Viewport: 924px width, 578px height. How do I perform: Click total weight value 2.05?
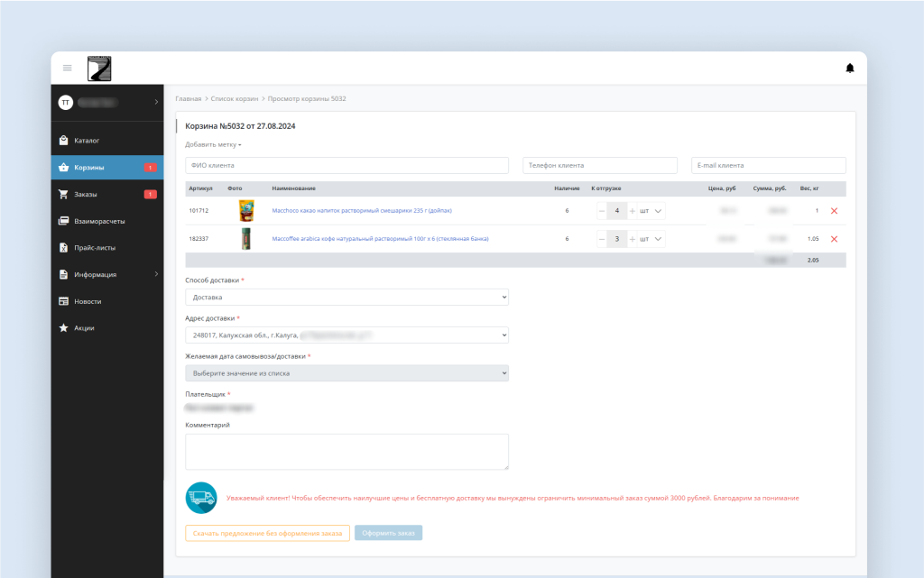tap(813, 261)
